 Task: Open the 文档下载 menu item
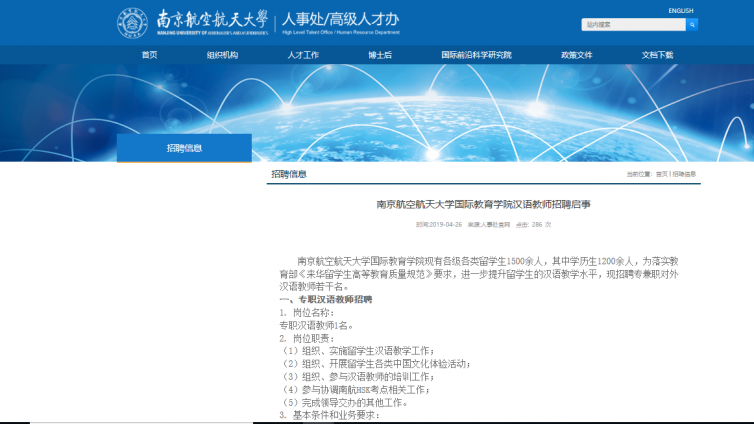[x=657, y=55]
